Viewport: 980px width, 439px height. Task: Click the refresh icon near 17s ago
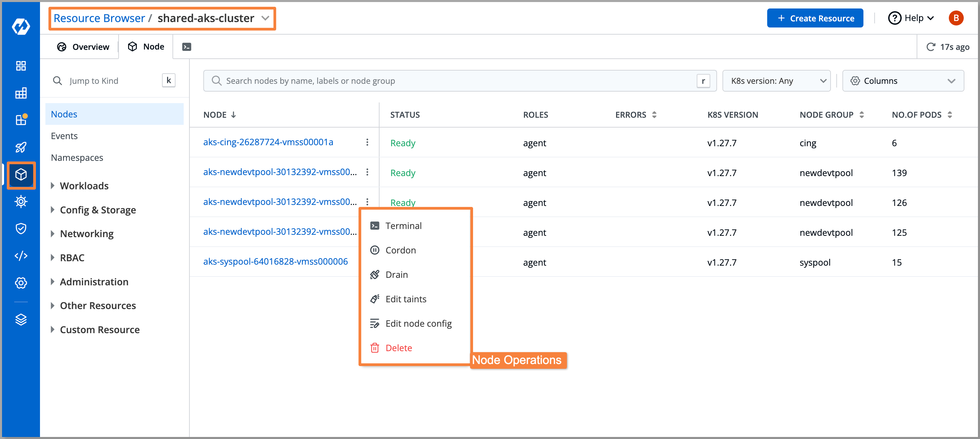point(931,46)
